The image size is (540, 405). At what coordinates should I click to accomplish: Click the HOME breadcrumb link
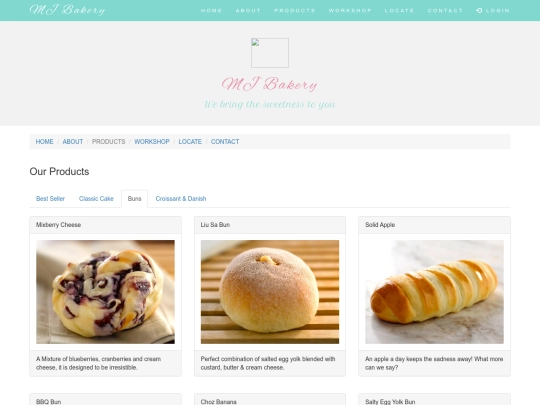tap(44, 142)
